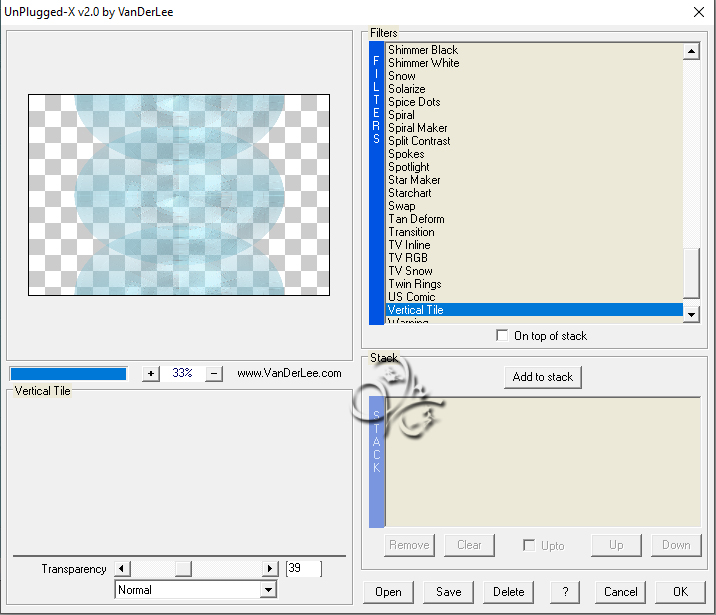Click the Delete button
Image resolution: width=716 pixels, height=615 pixels.
509,592
